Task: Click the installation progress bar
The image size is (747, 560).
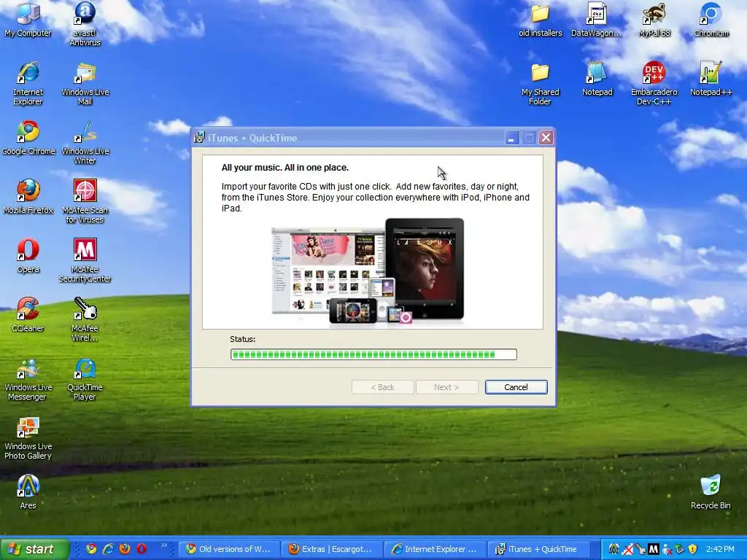Action: 373,354
